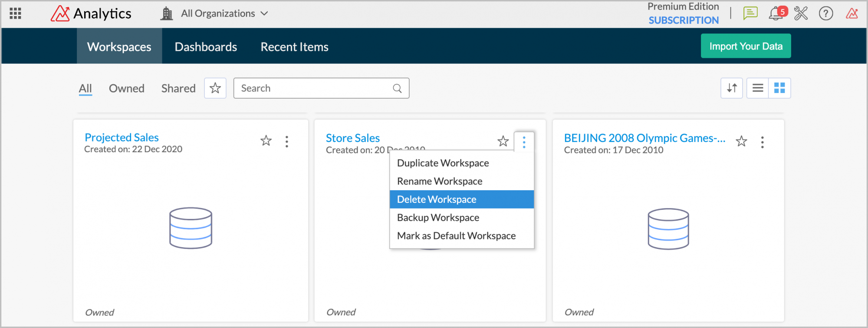Click the Import Your Data button
Viewport: 868px width, 328px height.
coord(746,46)
